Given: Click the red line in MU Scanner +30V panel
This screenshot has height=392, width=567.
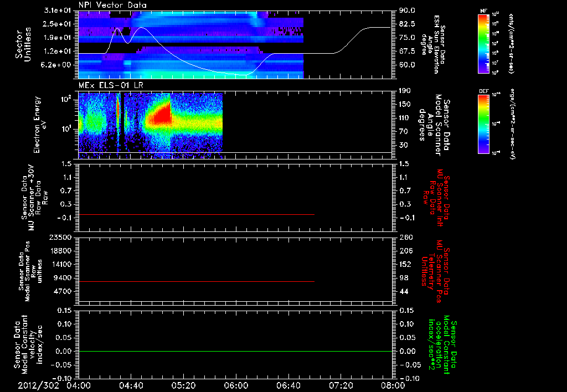Looking at the screenshot, I should [x=197, y=214].
